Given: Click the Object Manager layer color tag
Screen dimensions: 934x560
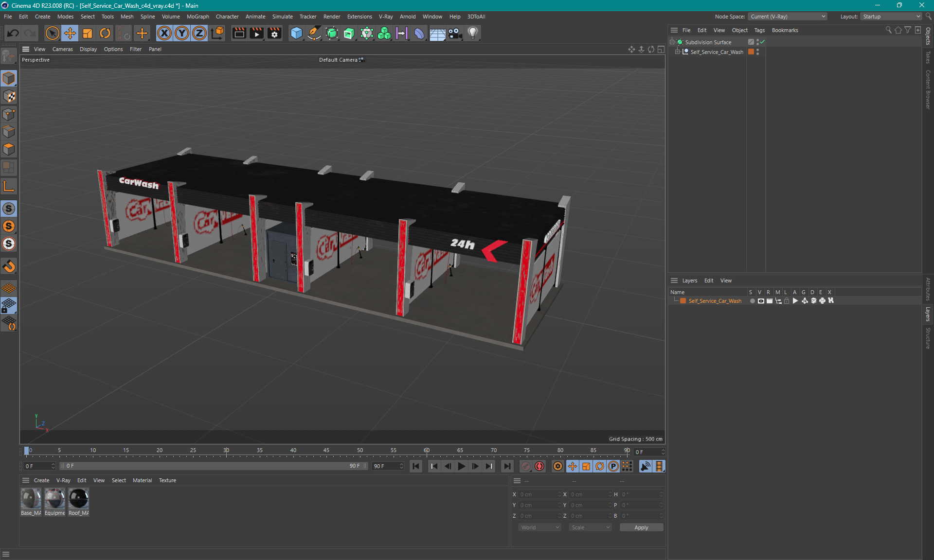Looking at the screenshot, I should click(751, 52).
